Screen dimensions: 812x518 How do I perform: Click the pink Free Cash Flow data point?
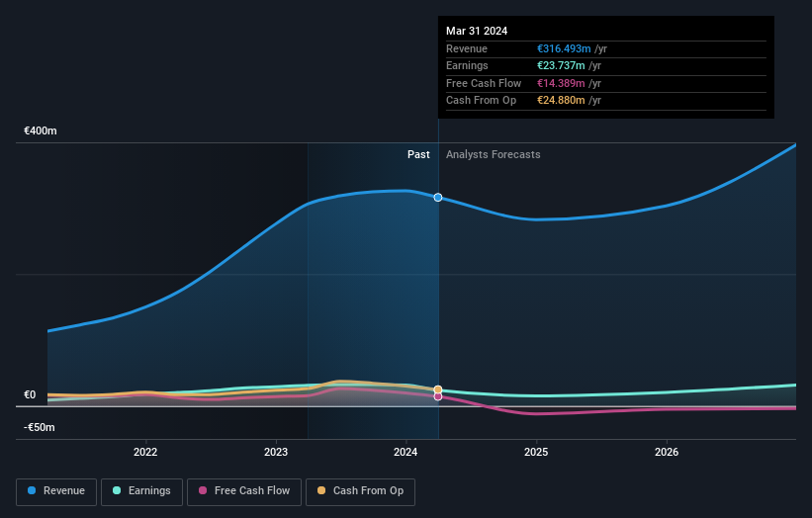438,396
